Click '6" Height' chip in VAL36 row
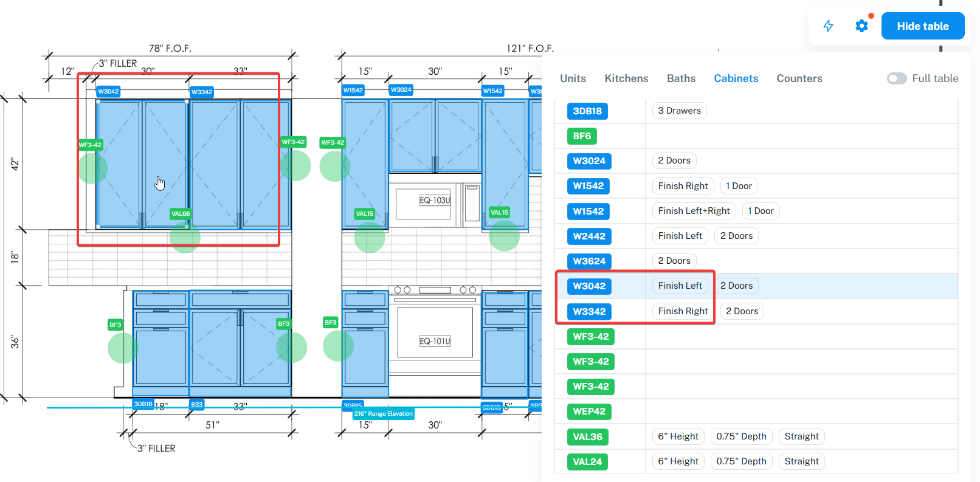980x482 pixels. [x=678, y=436]
